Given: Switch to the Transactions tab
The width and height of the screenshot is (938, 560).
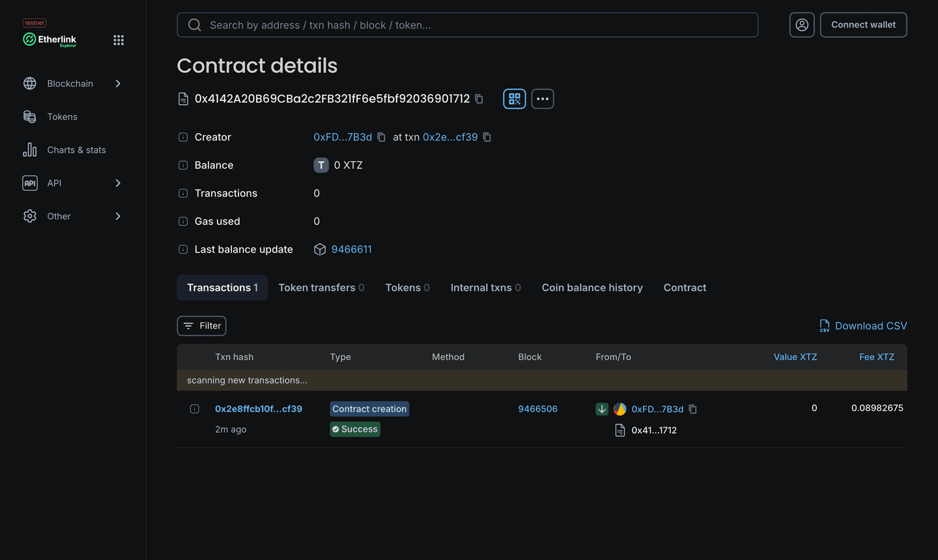Looking at the screenshot, I should coord(222,288).
